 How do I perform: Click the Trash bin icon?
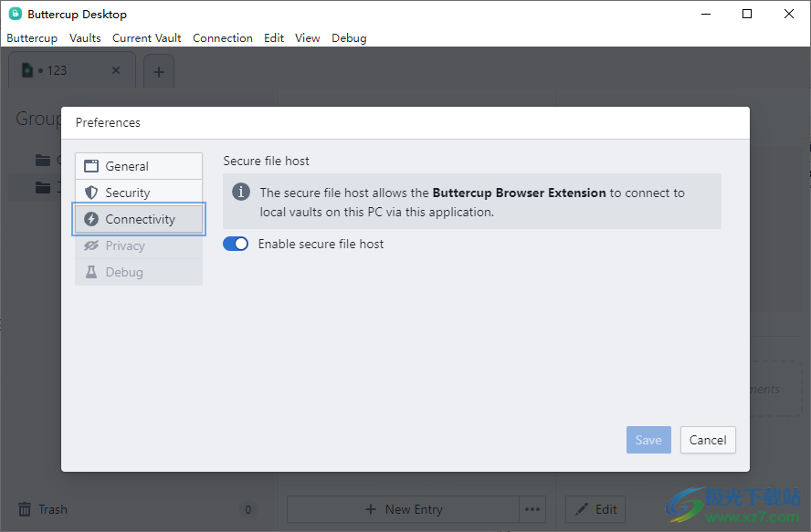25,509
